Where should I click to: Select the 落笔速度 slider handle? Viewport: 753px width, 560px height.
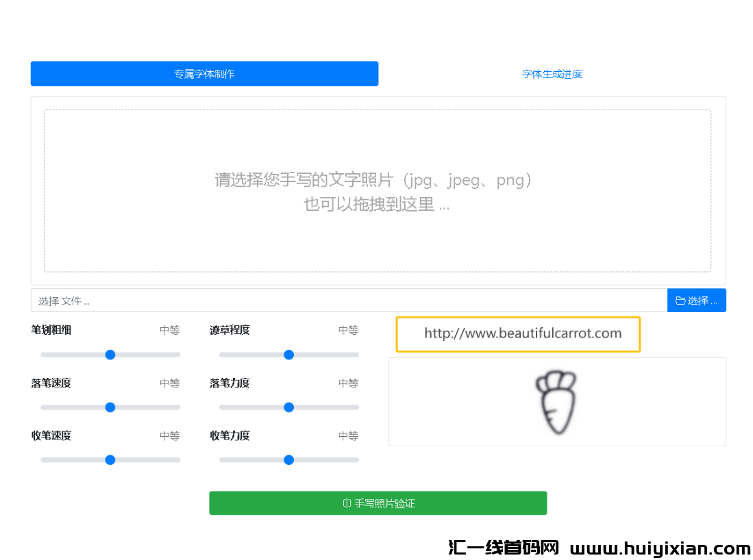110,407
